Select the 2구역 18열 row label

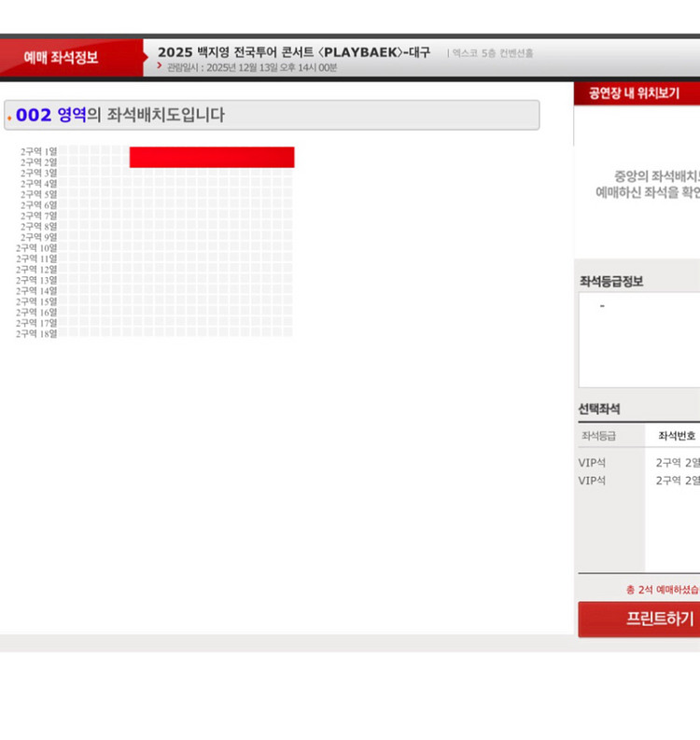coord(36,334)
